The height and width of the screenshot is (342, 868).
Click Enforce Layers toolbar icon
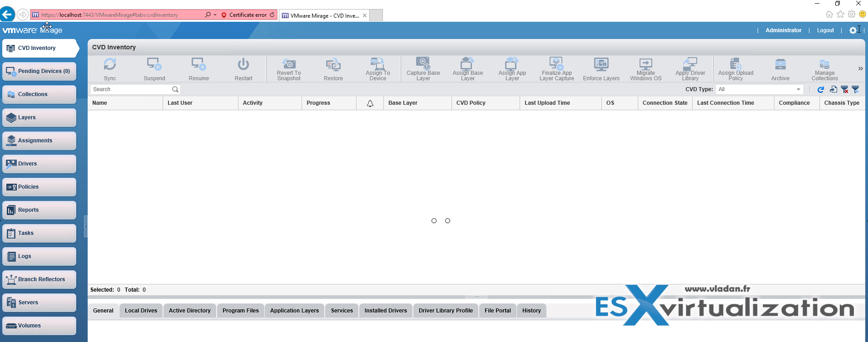pyautogui.click(x=601, y=64)
